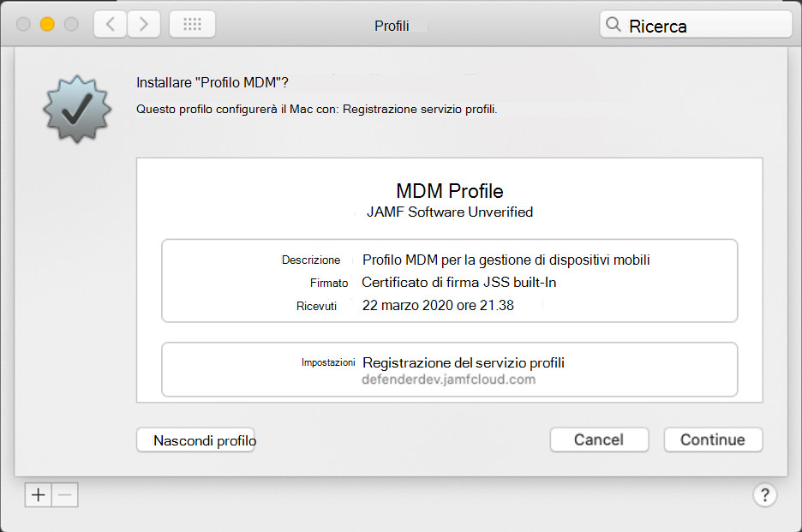Go forward with the right arrow button
The height and width of the screenshot is (532, 802).
coord(144,24)
